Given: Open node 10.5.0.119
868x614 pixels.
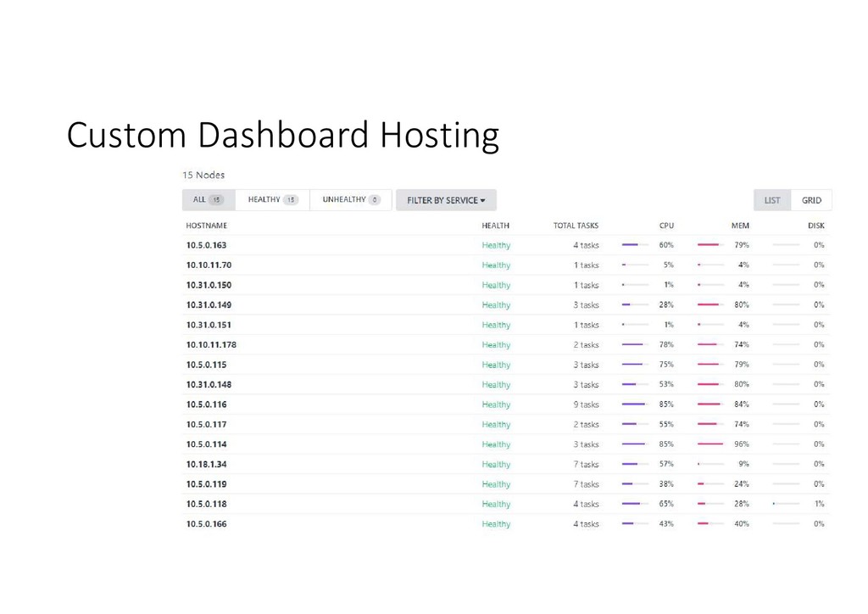Looking at the screenshot, I should click(207, 484).
